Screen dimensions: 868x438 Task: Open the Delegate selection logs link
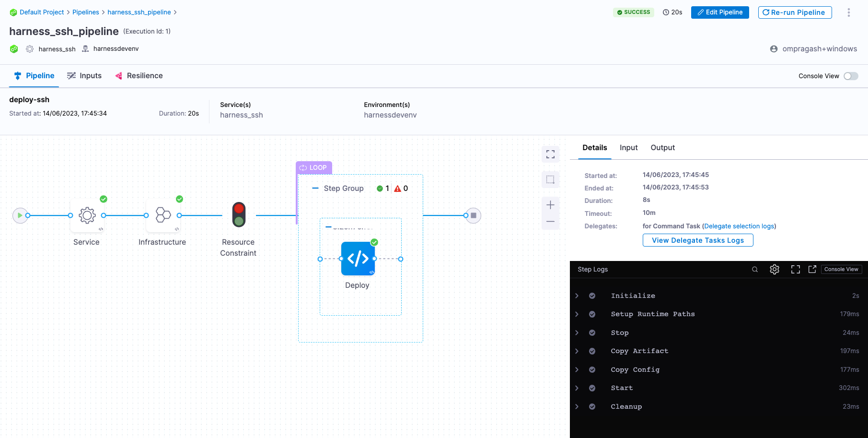click(x=739, y=226)
